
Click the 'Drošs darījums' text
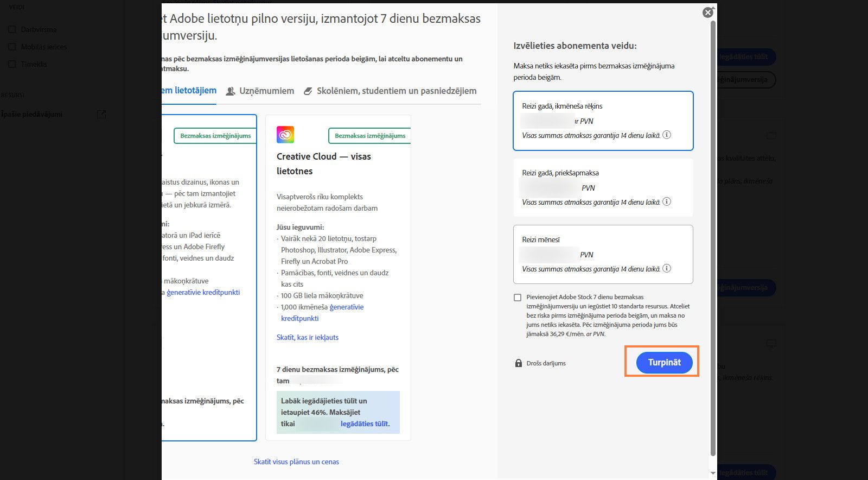(546, 363)
